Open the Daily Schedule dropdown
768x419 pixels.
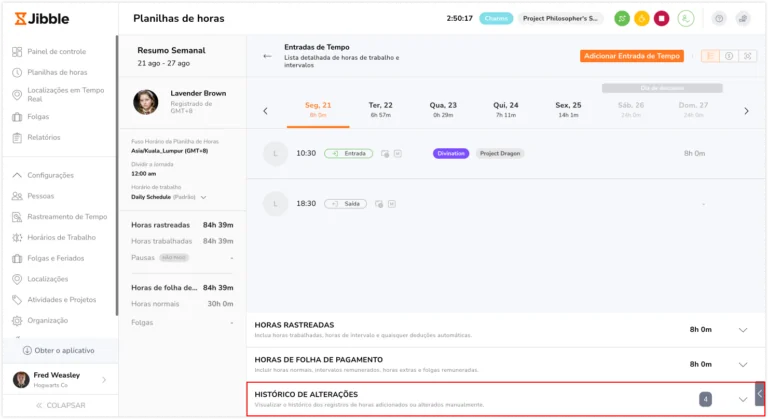[203, 197]
